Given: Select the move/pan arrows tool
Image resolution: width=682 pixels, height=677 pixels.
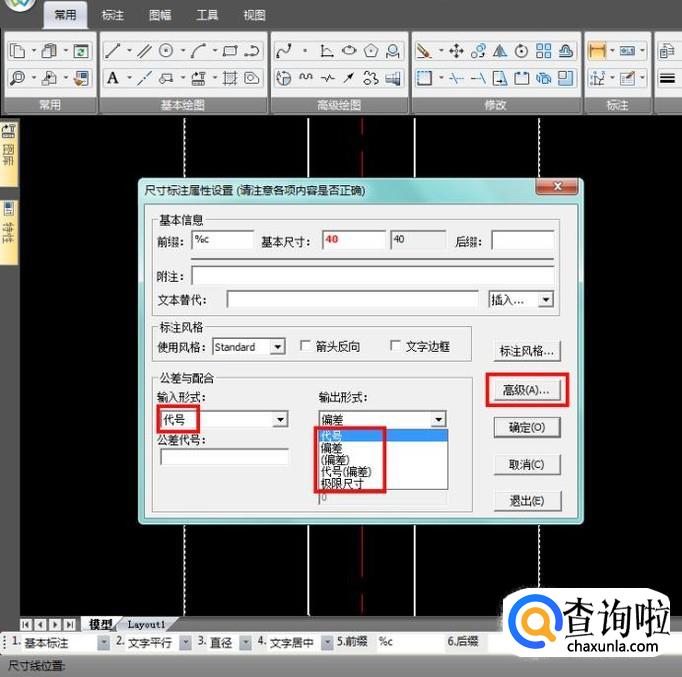Looking at the screenshot, I should (x=456, y=51).
